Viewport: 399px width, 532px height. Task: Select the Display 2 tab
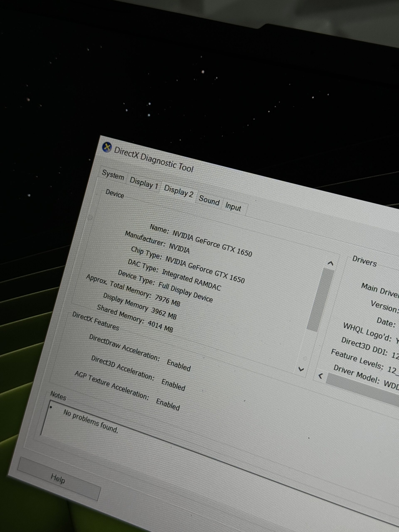click(179, 192)
